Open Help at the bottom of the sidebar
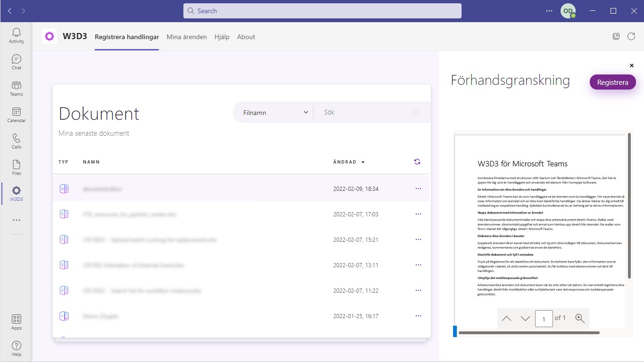Viewport: 644px width, 362px height. pyautogui.click(x=17, y=349)
